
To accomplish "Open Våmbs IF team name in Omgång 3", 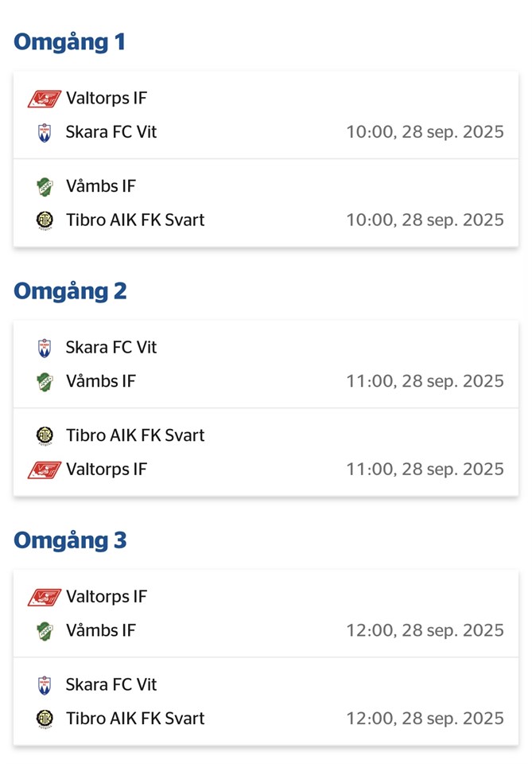I will 101,630.
